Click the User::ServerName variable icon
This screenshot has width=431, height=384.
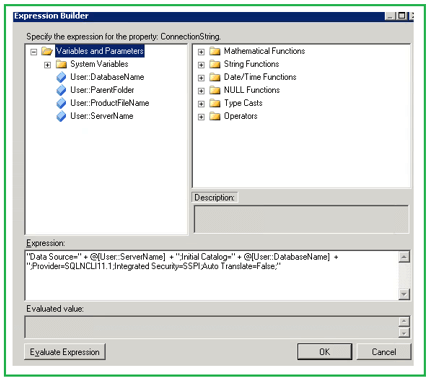61,116
